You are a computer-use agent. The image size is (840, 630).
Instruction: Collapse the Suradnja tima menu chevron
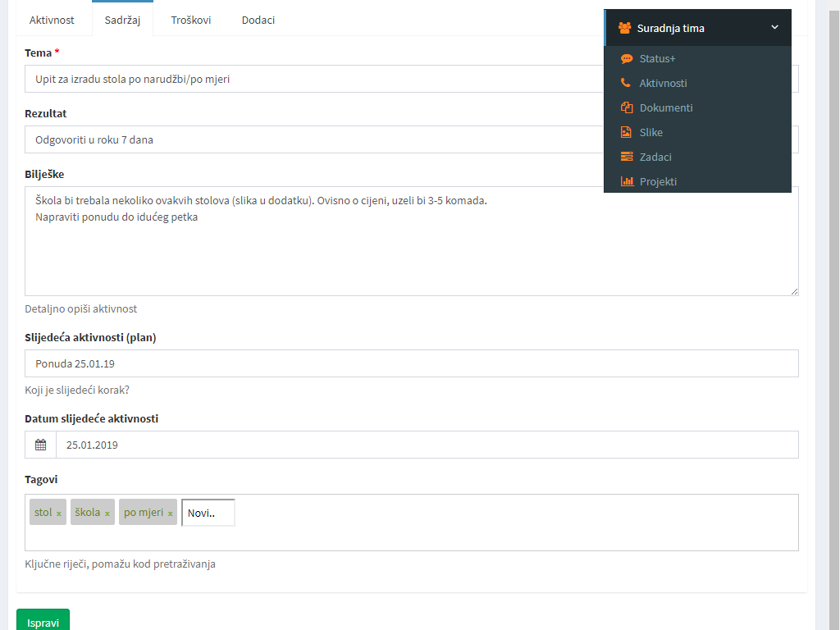tap(774, 28)
